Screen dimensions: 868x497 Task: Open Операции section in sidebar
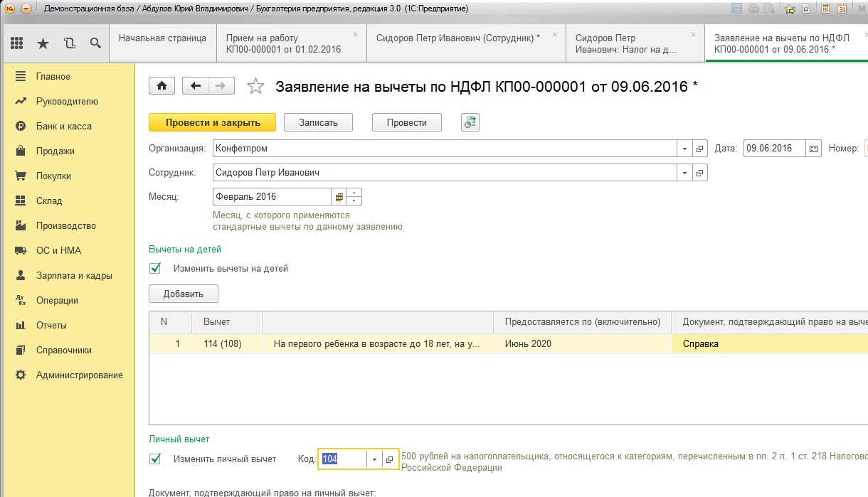coord(57,300)
